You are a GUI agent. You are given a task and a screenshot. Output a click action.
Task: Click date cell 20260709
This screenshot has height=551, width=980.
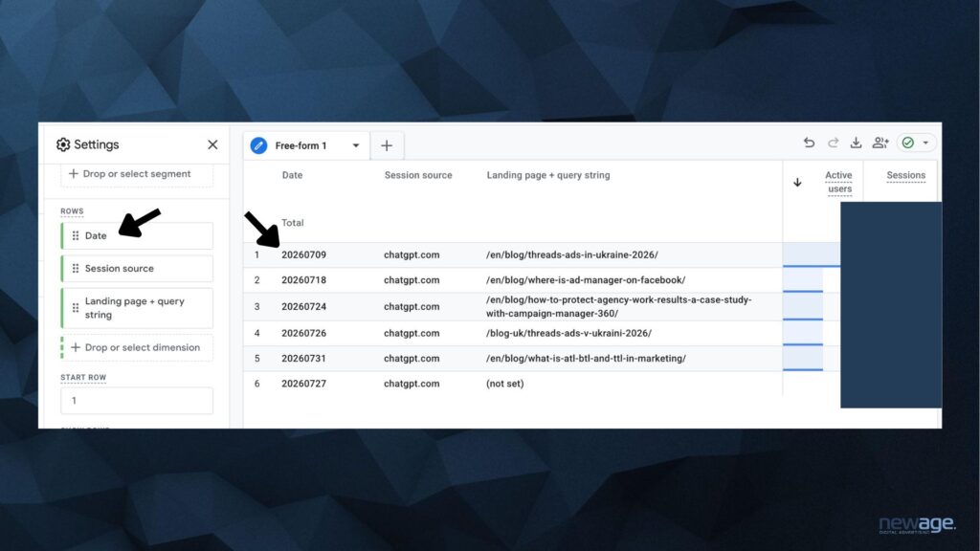[x=303, y=254]
